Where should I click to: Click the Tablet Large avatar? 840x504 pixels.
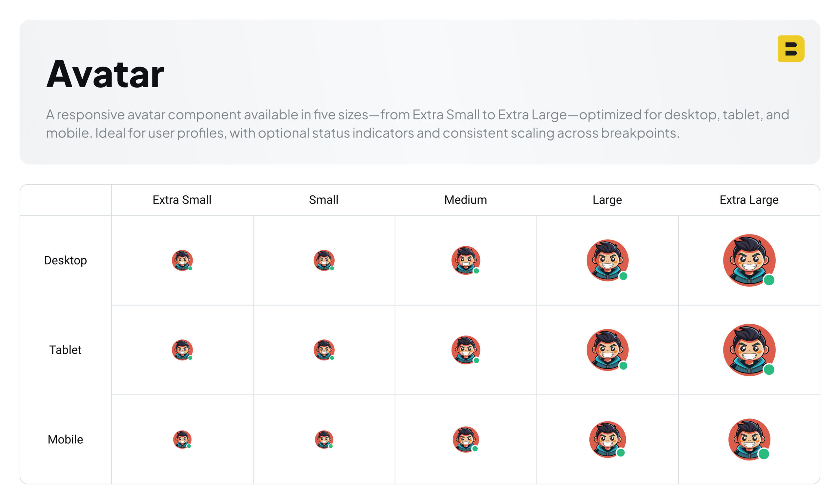607,350
